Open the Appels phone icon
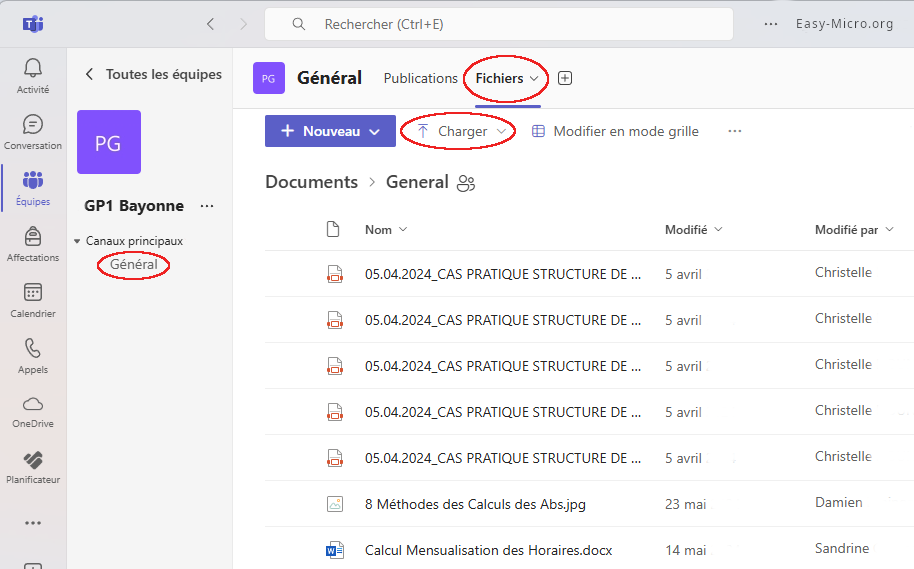Image resolution: width=914 pixels, height=569 pixels. click(33, 355)
